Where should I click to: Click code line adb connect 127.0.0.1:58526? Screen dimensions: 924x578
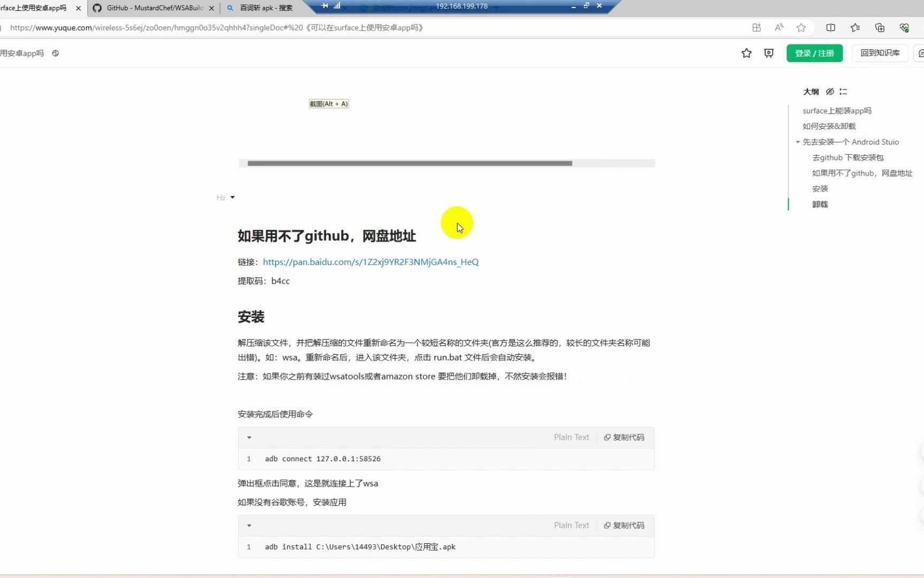[322, 459]
